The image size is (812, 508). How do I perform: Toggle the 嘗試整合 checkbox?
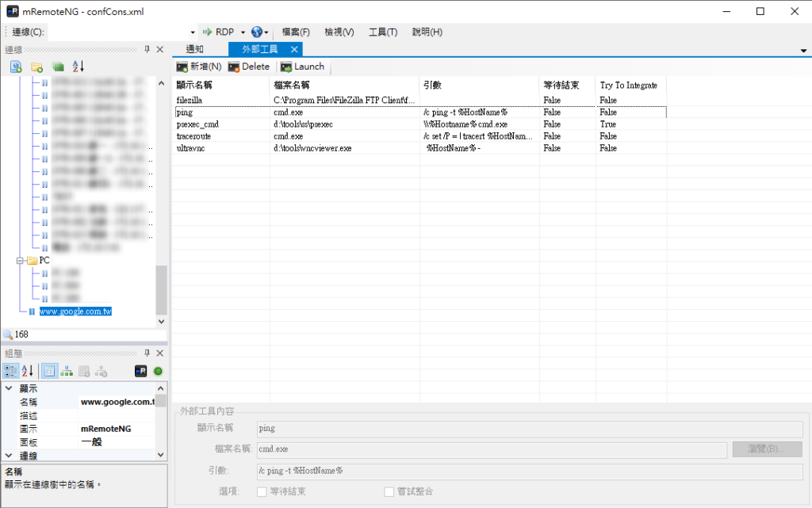[x=389, y=491]
